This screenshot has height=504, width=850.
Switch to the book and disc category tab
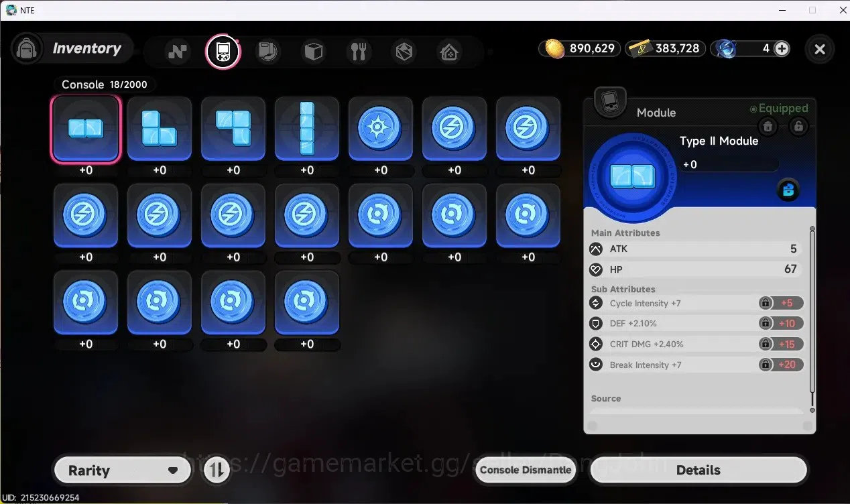coord(268,51)
